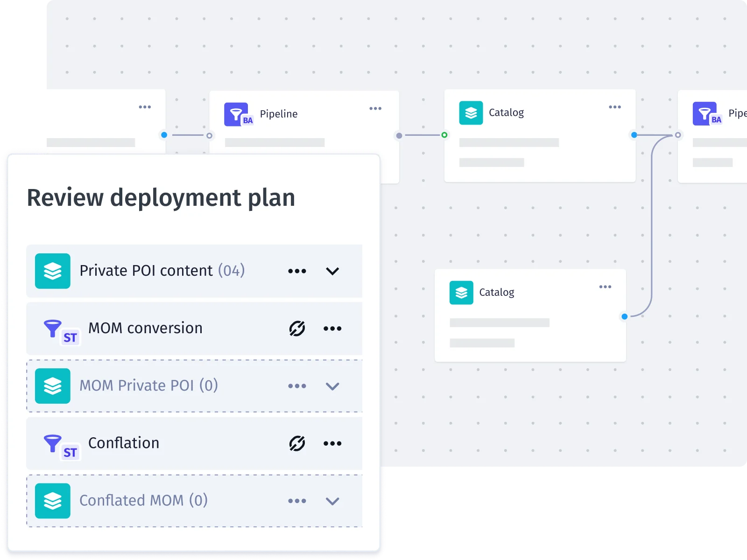Image resolution: width=747 pixels, height=560 pixels.
Task: Open the options menu for Conflation
Action: pyautogui.click(x=332, y=443)
